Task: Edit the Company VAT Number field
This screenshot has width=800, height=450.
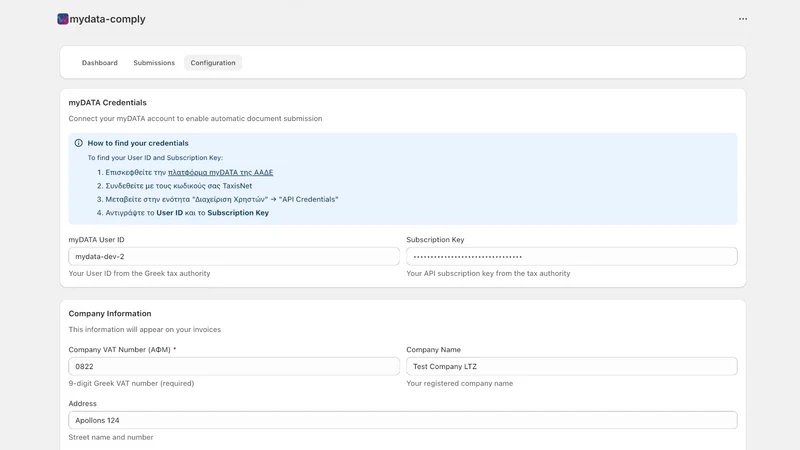Action: pyautogui.click(x=234, y=366)
